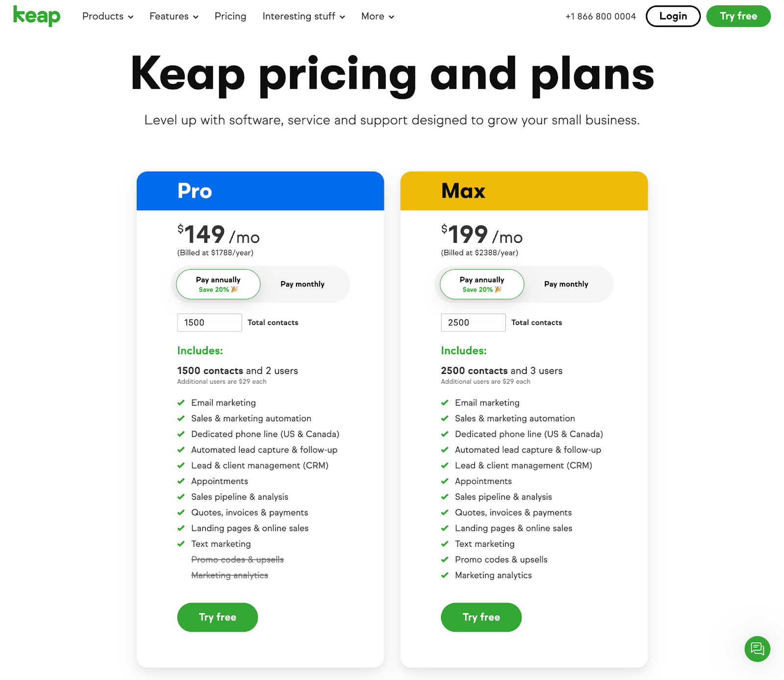Viewport: 784px width, 680px height.
Task: Open the Interesting stuff dropdown
Action: coord(304,17)
